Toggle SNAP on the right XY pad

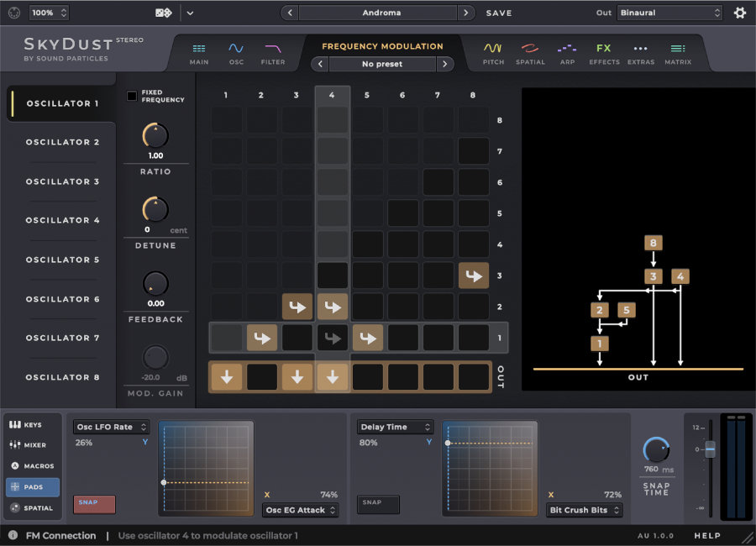pos(377,504)
